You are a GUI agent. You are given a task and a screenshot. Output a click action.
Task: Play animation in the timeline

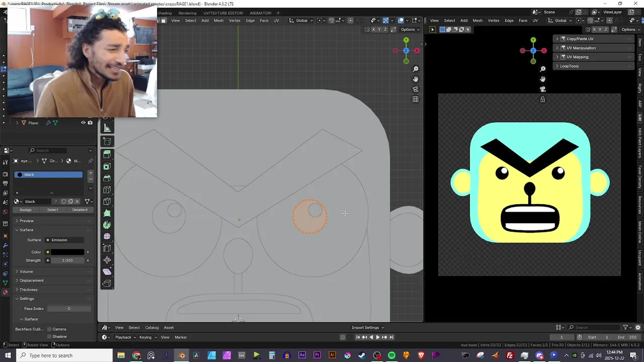coord(378,337)
